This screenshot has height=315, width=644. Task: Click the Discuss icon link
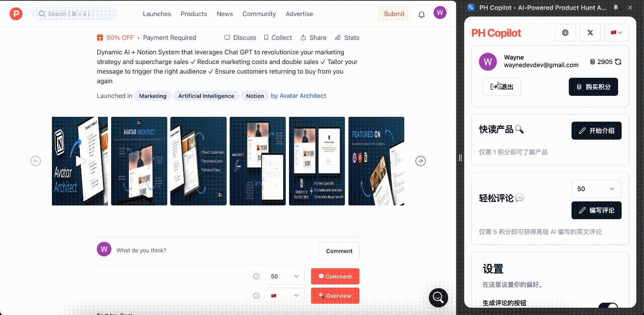[x=240, y=37]
